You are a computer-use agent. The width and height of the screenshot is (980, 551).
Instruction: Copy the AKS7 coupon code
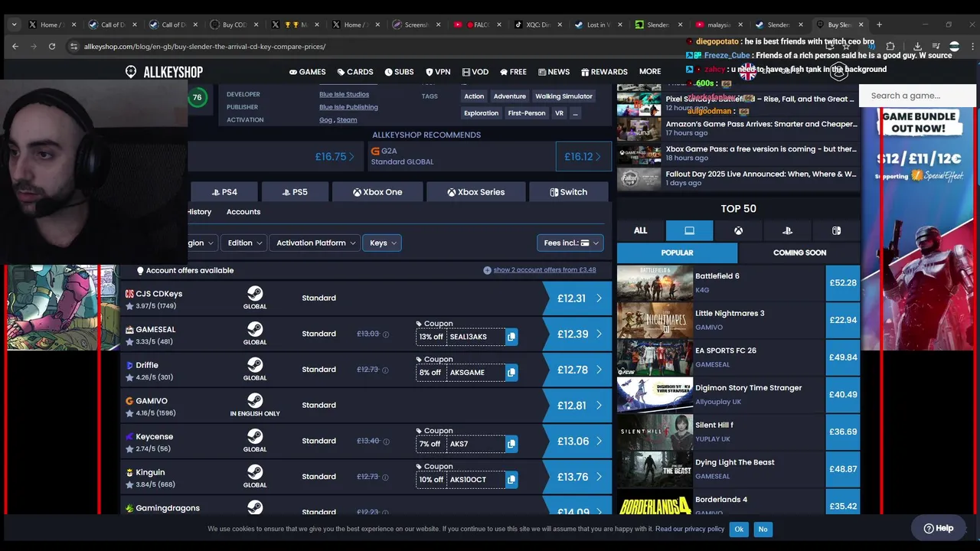tap(511, 444)
